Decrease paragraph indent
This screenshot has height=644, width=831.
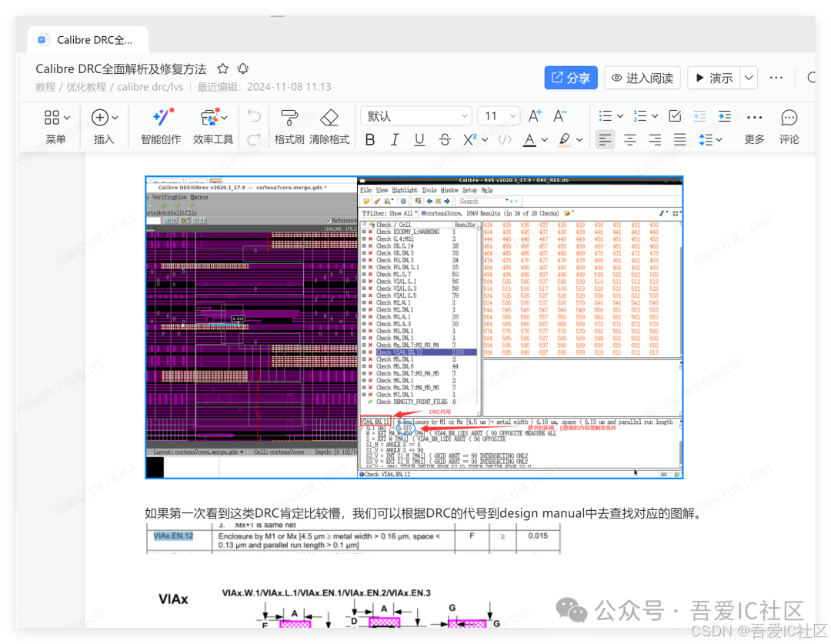(699, 116)
